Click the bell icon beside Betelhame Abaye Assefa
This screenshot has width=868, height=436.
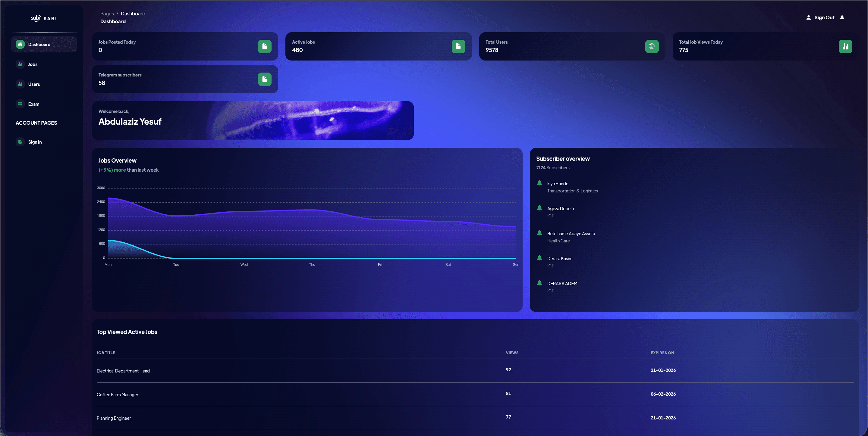click(x=539, y=233)
